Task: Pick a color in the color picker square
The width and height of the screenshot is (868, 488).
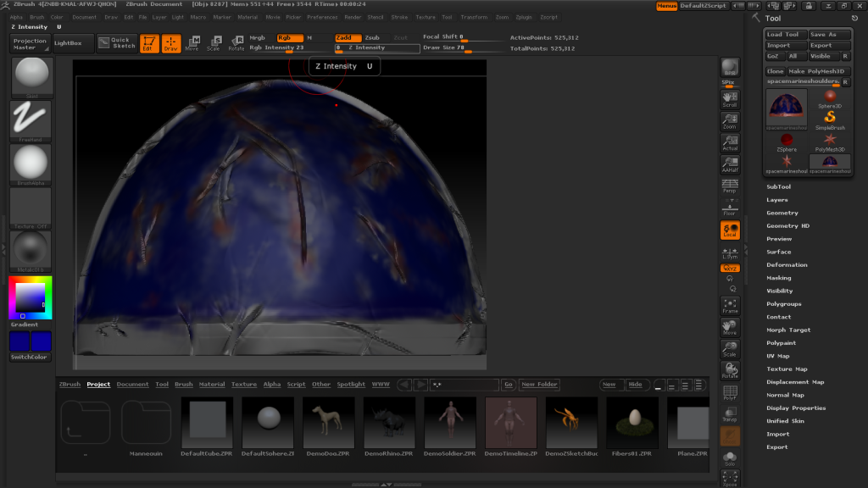Action: 30,297
